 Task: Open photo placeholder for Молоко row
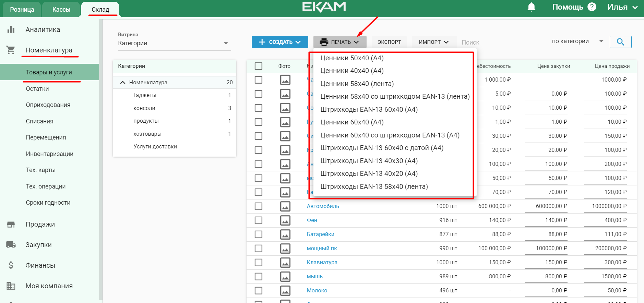pyautogui.click(x=285, y=291)
